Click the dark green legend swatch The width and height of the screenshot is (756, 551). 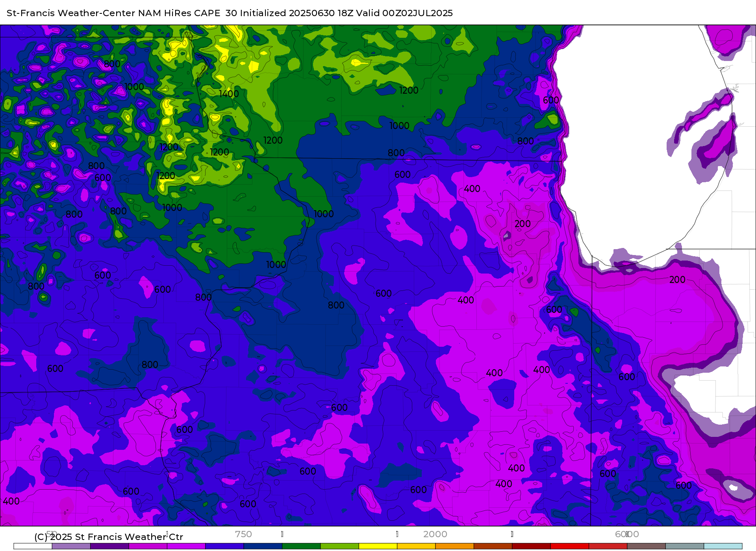click(301, 546)
